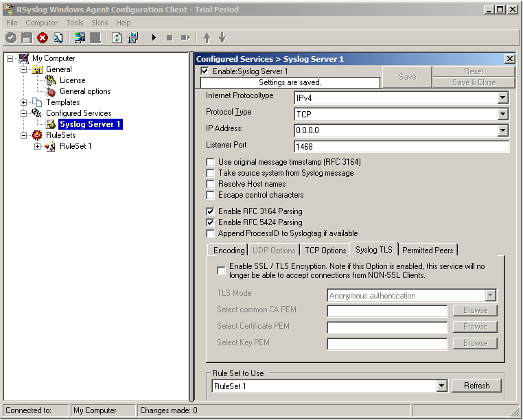523x420 pixels.
Task: Toggle Enable:Syslog Server 1 checkbox
Action: (205, 71)
